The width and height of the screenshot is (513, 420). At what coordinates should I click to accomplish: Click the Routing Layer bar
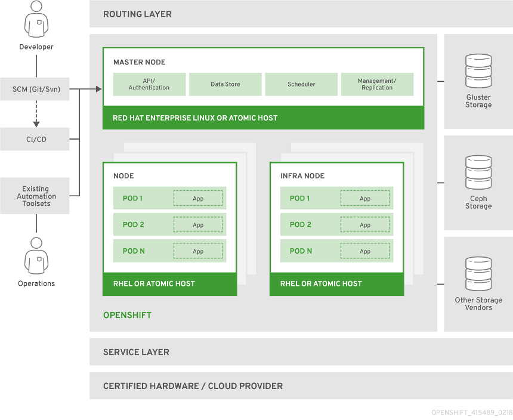[x=301, y=14]
